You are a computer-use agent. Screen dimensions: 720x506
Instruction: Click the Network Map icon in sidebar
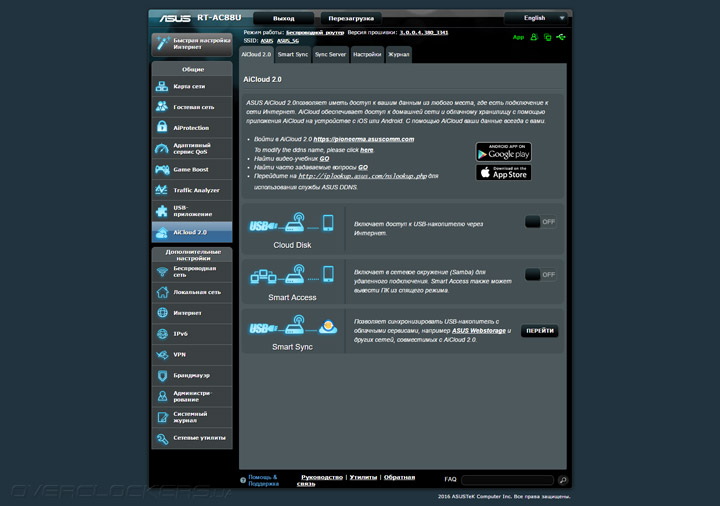(162, 86)
